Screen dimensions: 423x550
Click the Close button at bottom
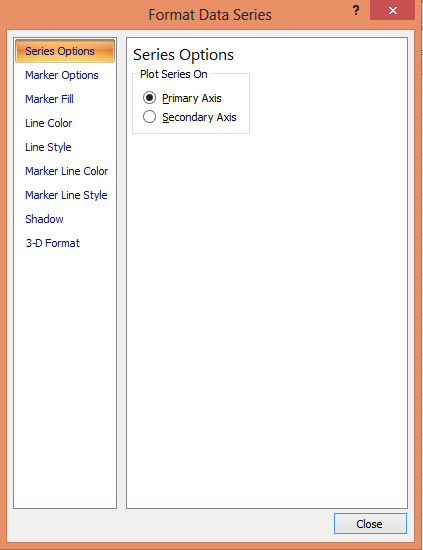(370, 524)
